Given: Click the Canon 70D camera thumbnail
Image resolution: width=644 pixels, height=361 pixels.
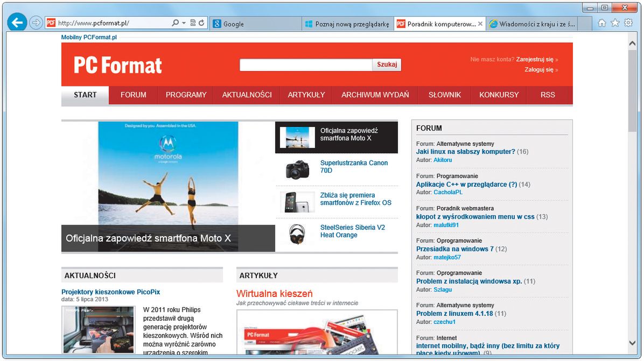Looking at the screenshot, I should (x=297, y=169).
